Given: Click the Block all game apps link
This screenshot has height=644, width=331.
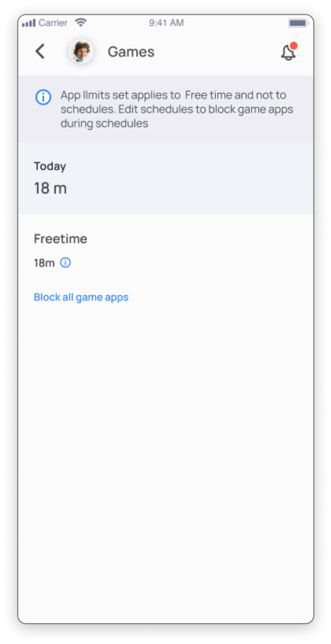Looking at the screenshot, I should [x=81, y=297].
